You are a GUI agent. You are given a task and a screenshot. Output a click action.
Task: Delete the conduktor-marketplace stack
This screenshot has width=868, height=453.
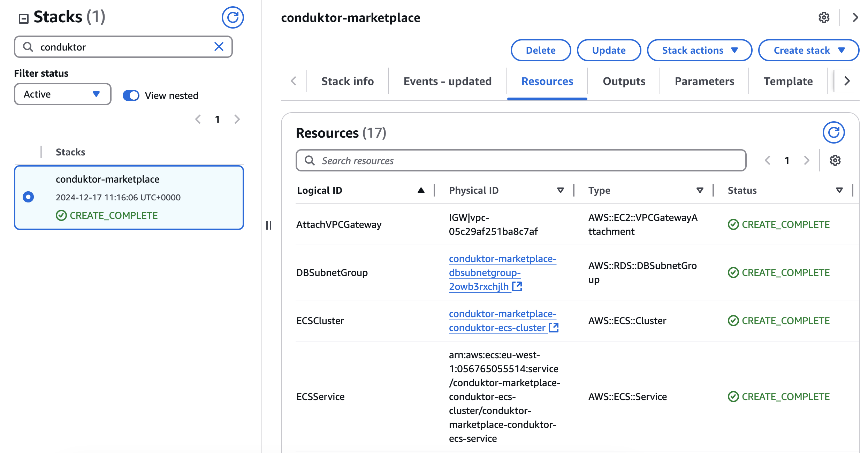pyautogui.click(x=540, y=50)
